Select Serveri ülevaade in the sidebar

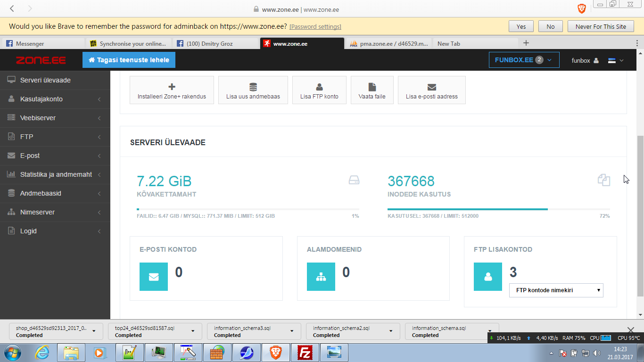55,80
